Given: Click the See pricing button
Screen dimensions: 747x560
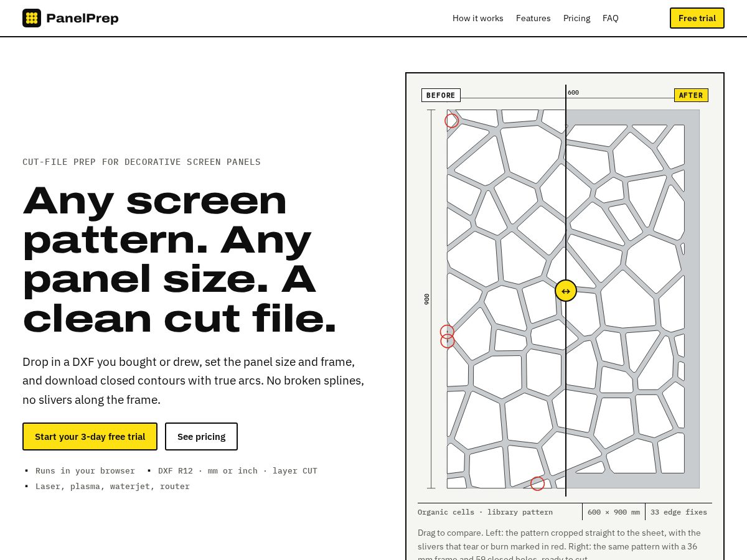Looking at the screenshot, I should click(201, 436).
